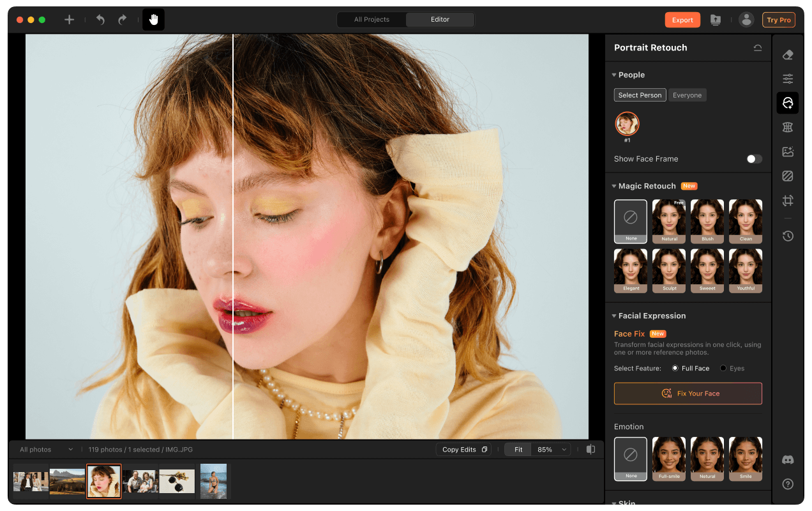Image resolution: width=812 pixels, height=511 pixels.
Task: Apply the Full-smile Emotion preset
Action: [669, 459]
